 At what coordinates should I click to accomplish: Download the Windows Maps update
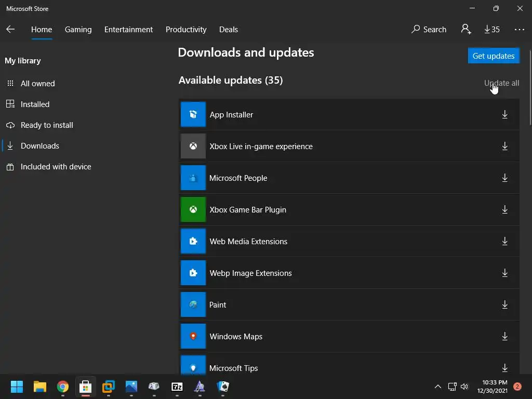(504, 336)
